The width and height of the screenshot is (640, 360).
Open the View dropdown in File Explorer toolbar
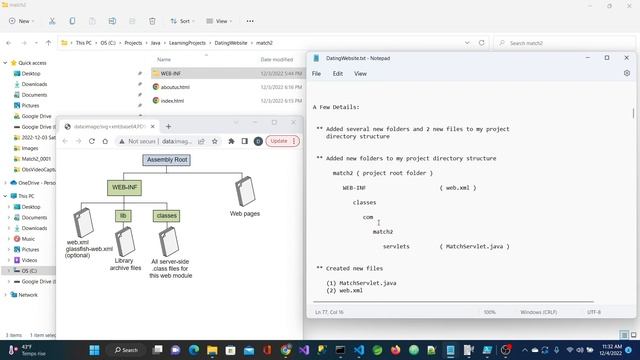tap(219, 21)
